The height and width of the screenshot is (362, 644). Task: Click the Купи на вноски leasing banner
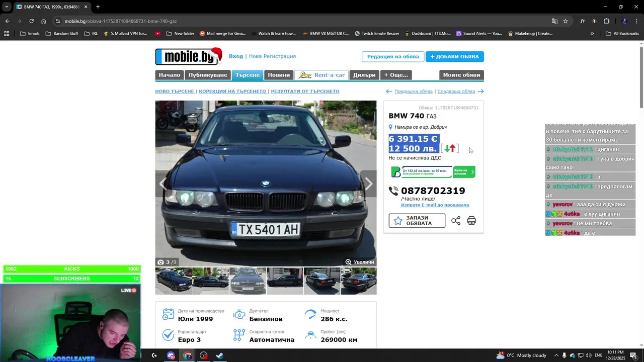[433, 172]
